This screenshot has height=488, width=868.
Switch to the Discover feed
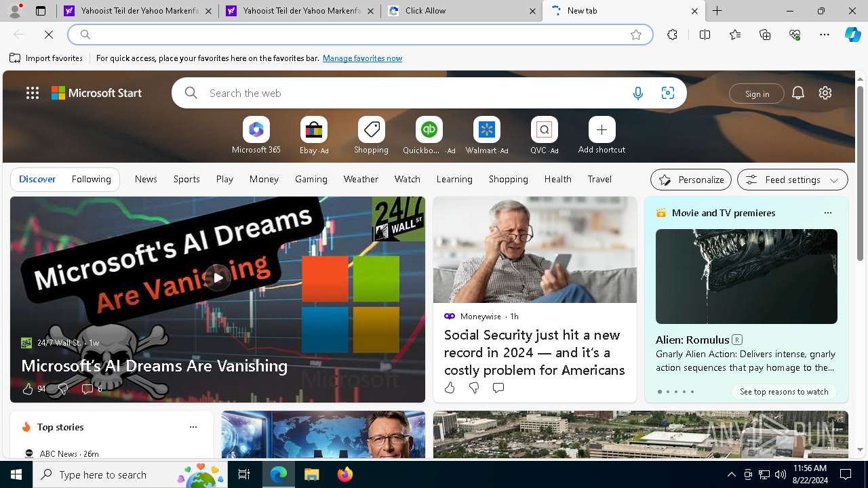(37, 179)
